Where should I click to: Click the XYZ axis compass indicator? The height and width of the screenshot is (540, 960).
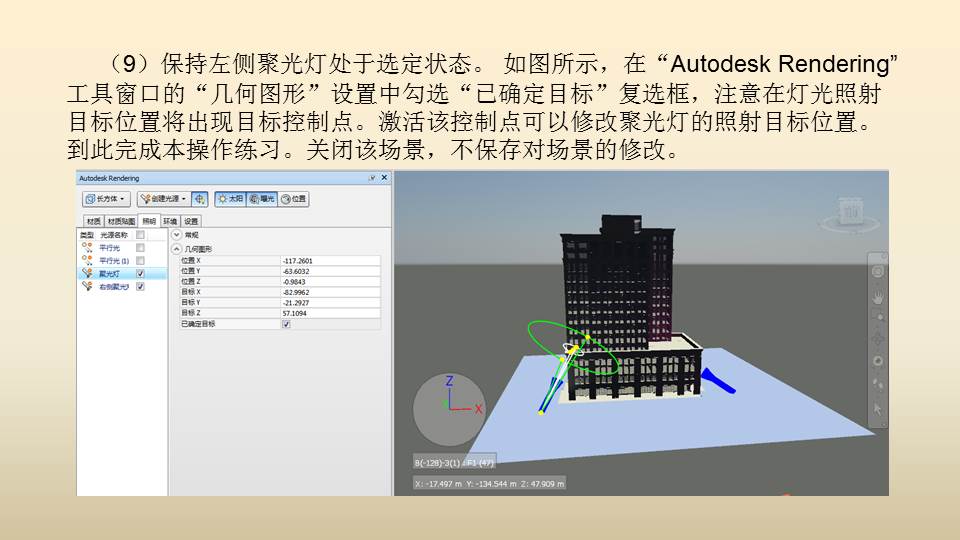coord(450,408)
